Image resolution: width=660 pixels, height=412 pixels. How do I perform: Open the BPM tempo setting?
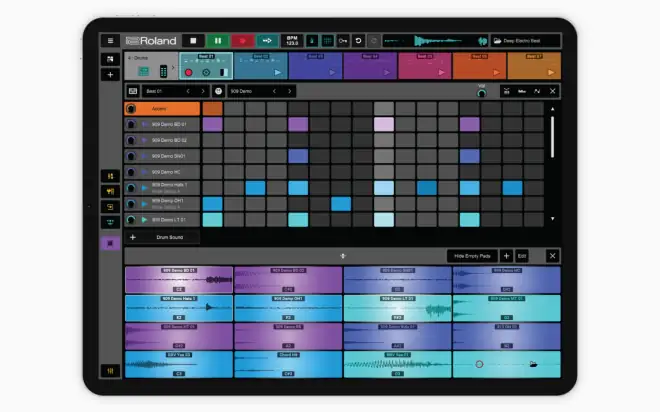(292, 41)
